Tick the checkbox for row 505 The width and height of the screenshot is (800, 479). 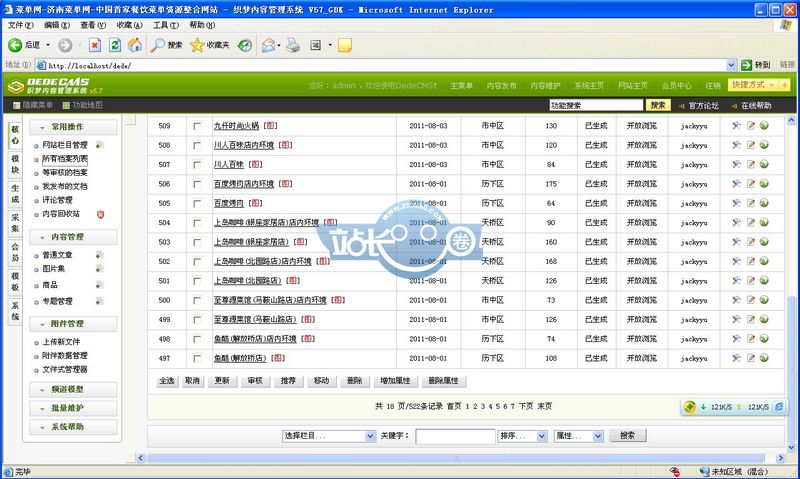tap(197, 204)
